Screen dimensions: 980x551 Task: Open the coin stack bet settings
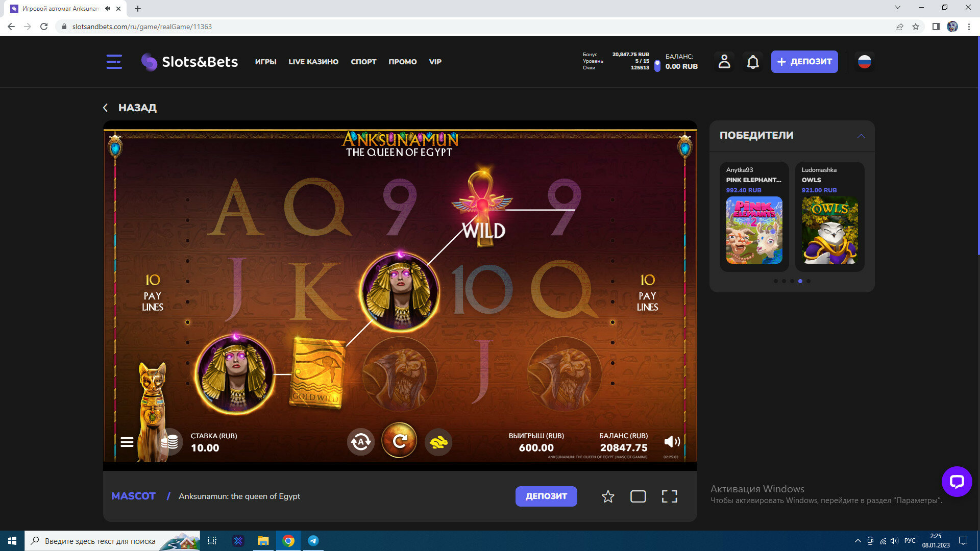169,442
